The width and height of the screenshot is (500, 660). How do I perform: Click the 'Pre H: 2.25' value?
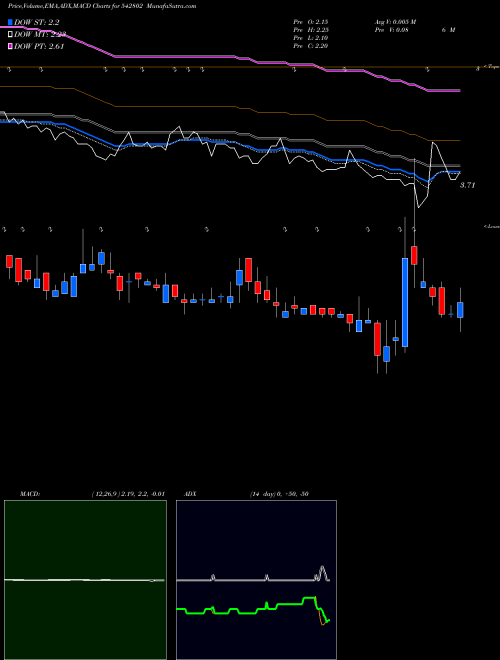point(311,30)
